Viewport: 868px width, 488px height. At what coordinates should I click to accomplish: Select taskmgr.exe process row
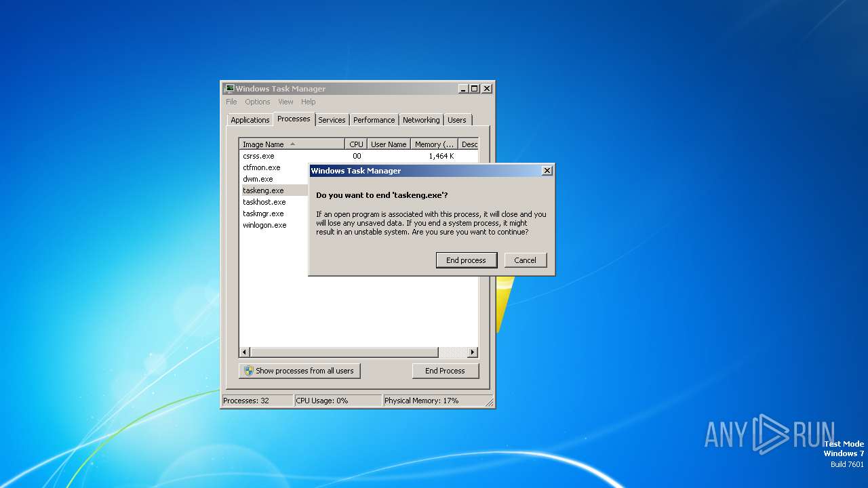[274, 213]
